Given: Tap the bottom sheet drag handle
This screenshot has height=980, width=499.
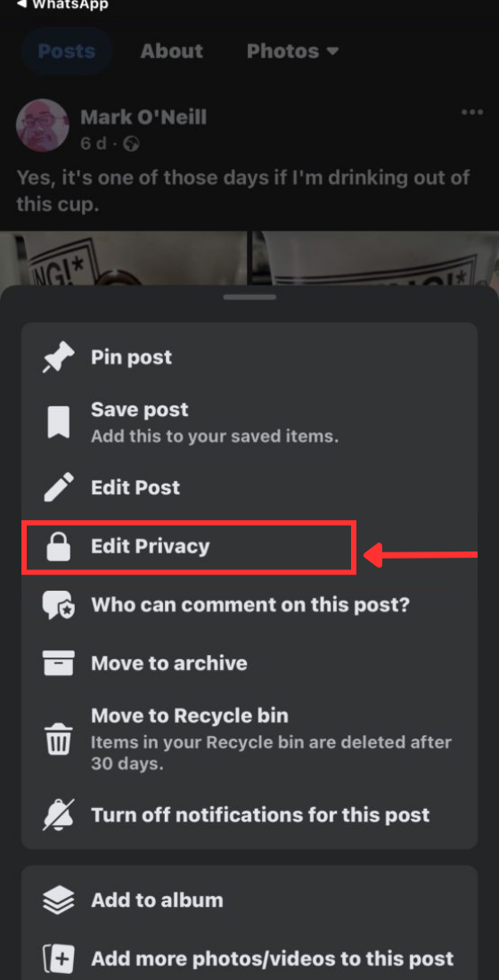Looking at the screenshot, I should click(250, 297).
